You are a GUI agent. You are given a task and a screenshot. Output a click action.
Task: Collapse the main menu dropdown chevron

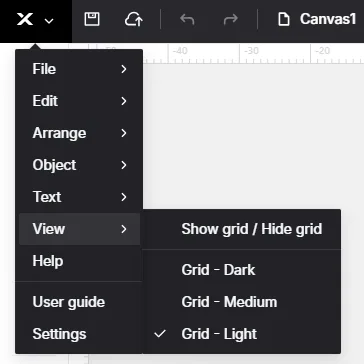[x=49, y=21]
